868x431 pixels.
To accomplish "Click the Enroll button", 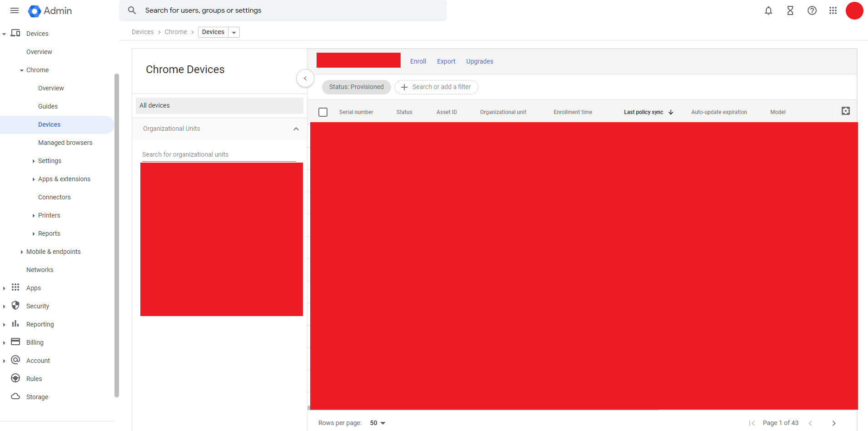I will pyautogui.click(x=417, y=61).
